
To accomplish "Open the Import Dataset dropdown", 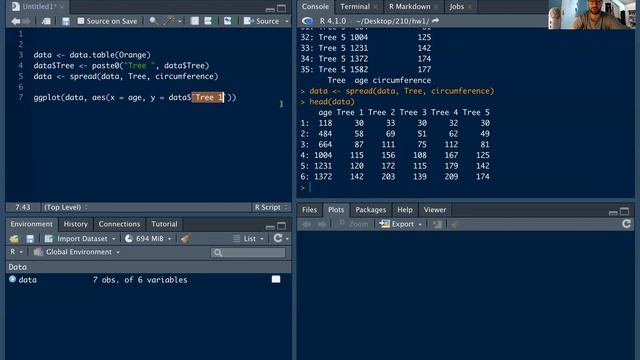I will [x=80, y=239].
